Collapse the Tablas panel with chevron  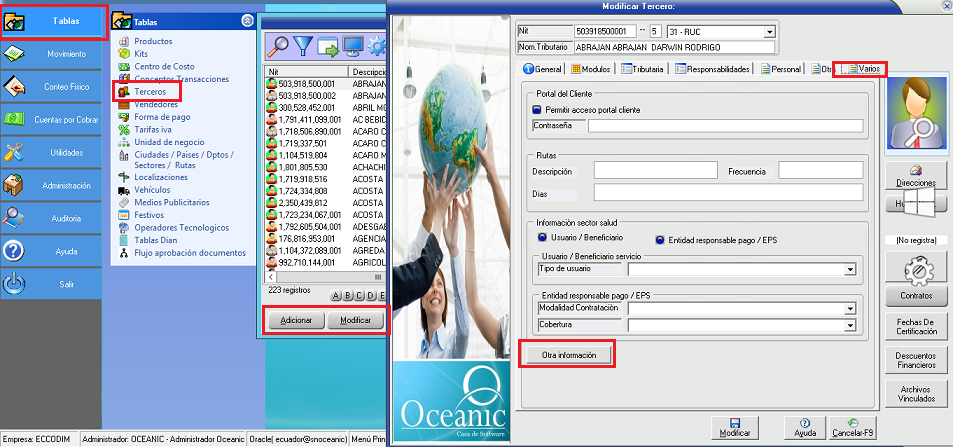click(247, 20)
